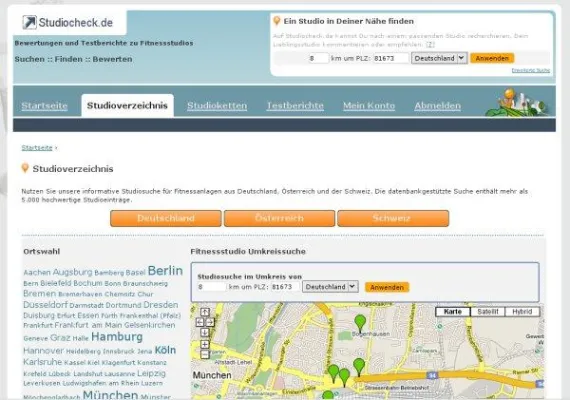Click the orange Anwenden button in header
Screen dimensions: 570x400
coord(492,58)
